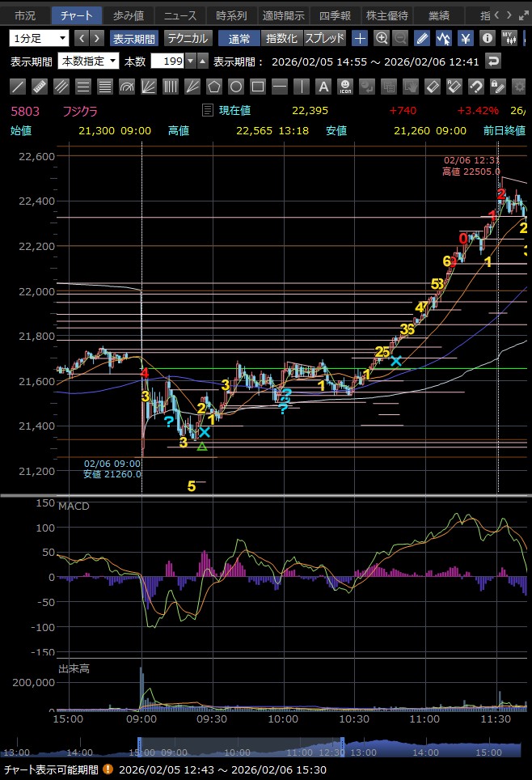This screenshot has height=780, width=532.
Task: Select the pentagon shape drawing tool
Action: pyautogui.click(x=214, y=87)
